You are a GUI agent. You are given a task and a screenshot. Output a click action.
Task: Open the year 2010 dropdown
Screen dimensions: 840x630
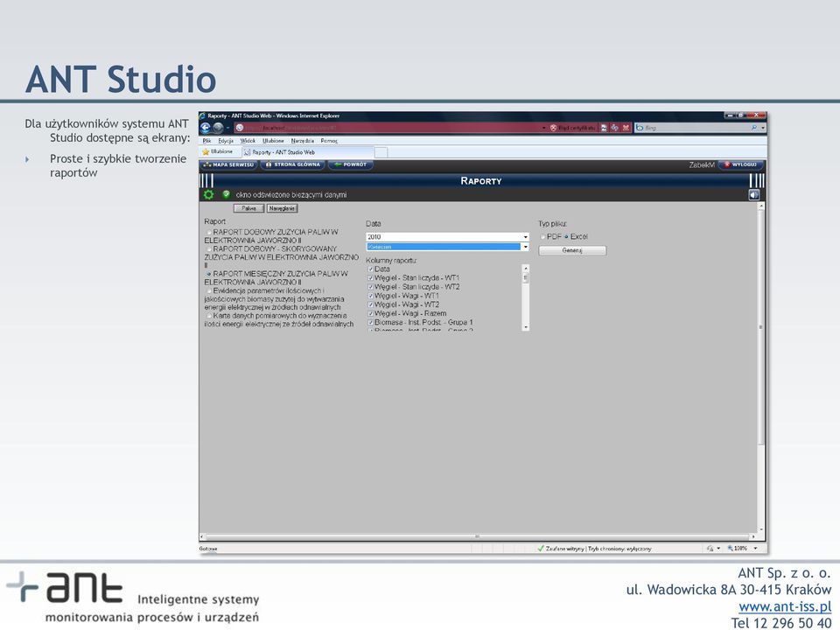448,237
